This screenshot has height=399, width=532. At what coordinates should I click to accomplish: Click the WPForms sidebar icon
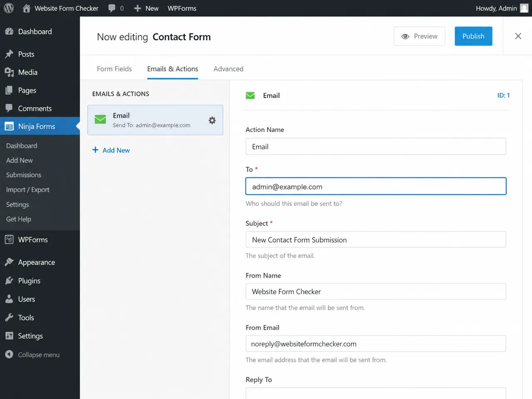pos(9,239)
